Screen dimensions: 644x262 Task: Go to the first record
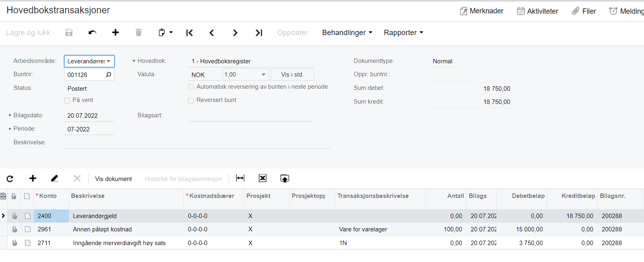(x=190, y=33)
